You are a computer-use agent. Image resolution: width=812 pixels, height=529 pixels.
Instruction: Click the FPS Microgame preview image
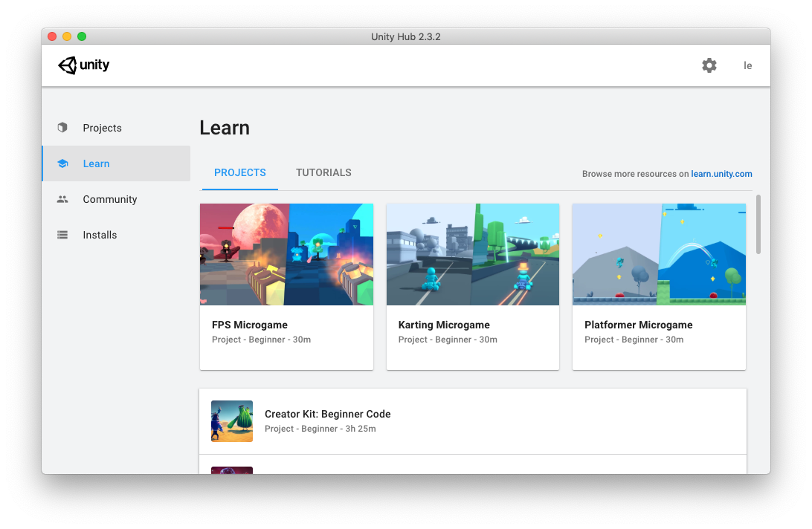tap(286, 254)
